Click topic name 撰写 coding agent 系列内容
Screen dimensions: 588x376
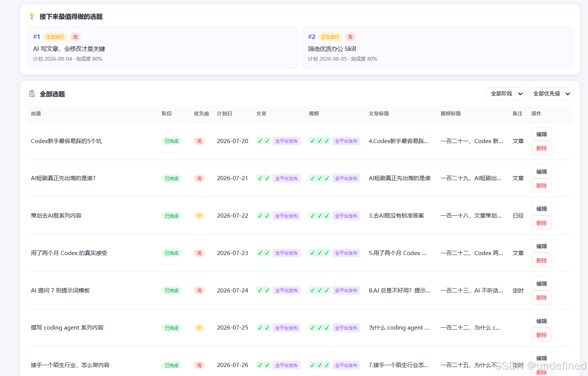click(67, 328)
